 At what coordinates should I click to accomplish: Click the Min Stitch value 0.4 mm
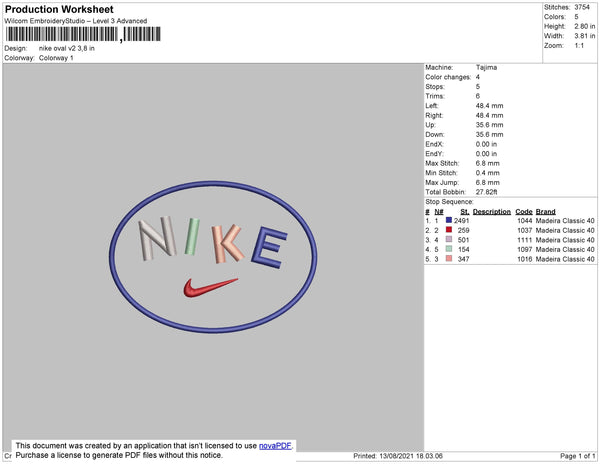pos(488,173)
